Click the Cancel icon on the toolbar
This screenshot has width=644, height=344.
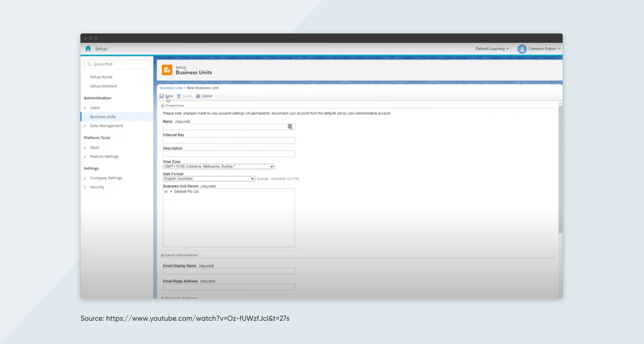click(198, 96)
